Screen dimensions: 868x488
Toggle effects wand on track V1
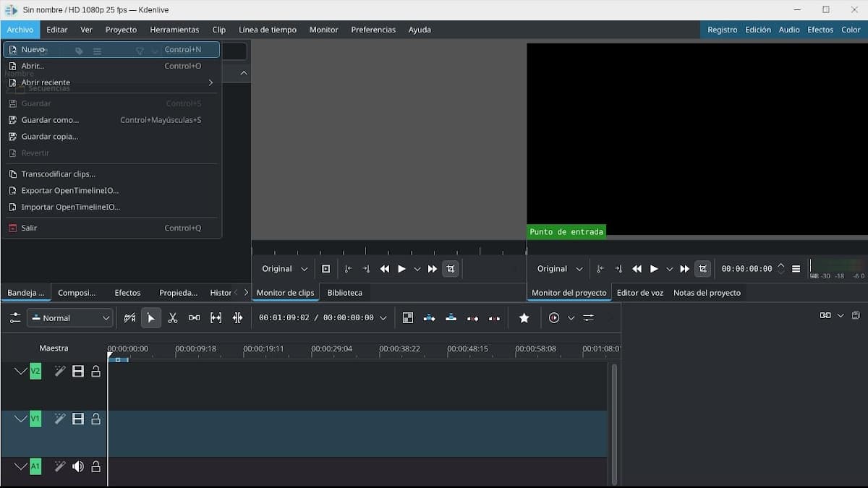point(60,419)
